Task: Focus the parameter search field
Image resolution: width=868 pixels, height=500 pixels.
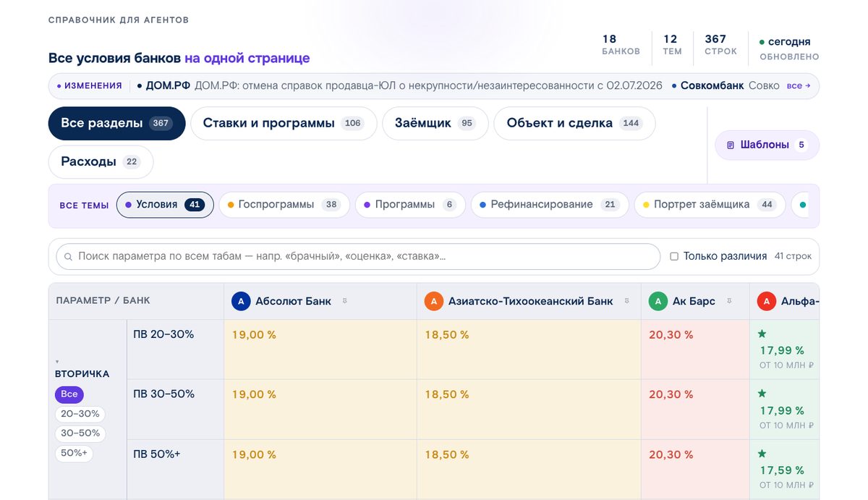Action: click(x=358, y=256)
